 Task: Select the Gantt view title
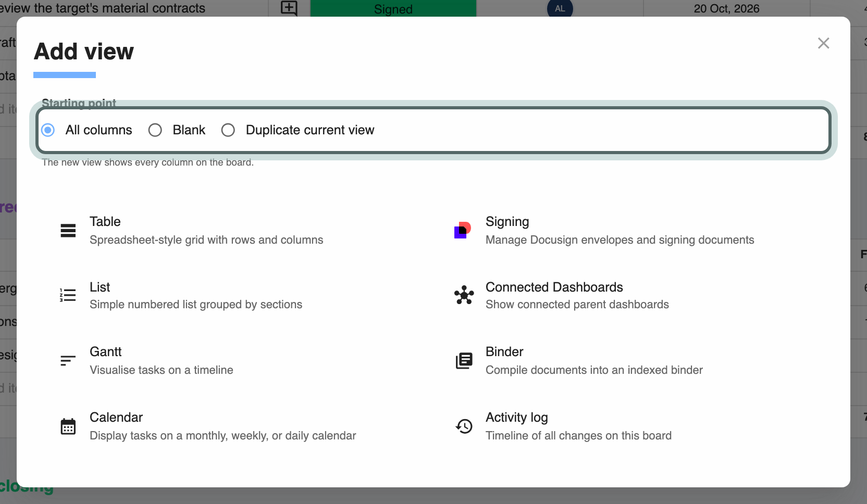(x=106, y=351)
